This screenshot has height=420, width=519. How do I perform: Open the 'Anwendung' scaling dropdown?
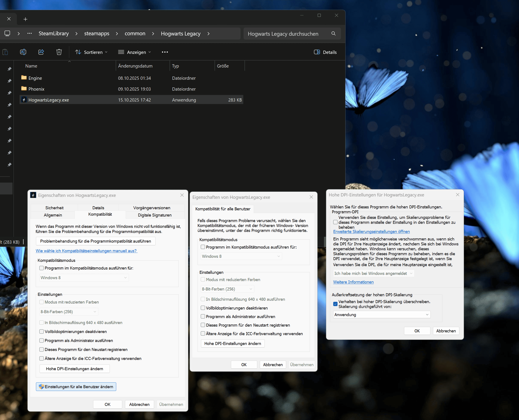381,314
